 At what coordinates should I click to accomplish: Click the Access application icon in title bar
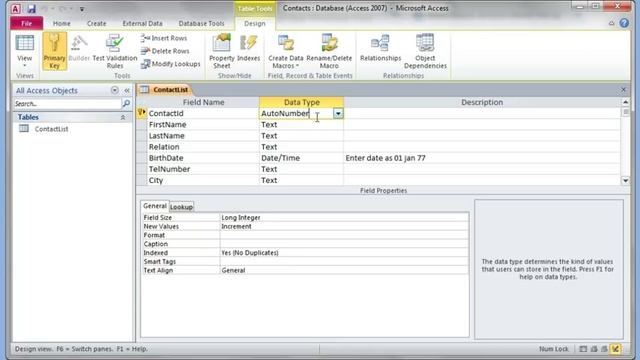16,8
